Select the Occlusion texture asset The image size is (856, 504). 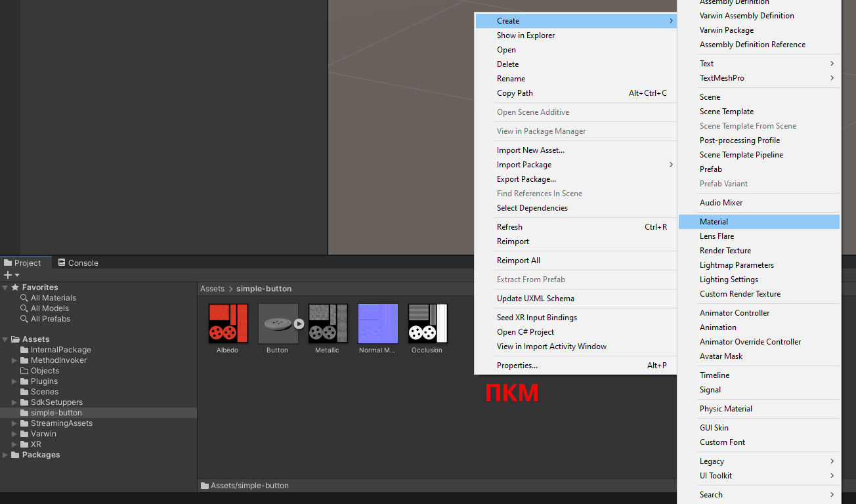[x=427, y=324]
